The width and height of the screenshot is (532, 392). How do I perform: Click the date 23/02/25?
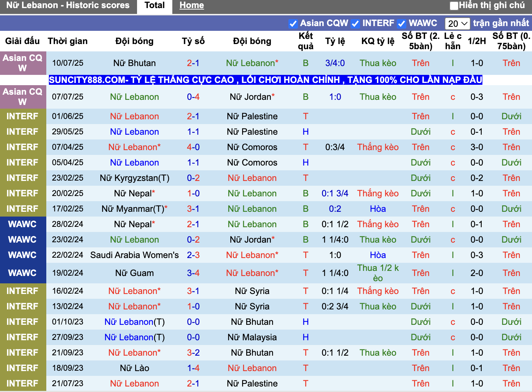click(68, 178)
